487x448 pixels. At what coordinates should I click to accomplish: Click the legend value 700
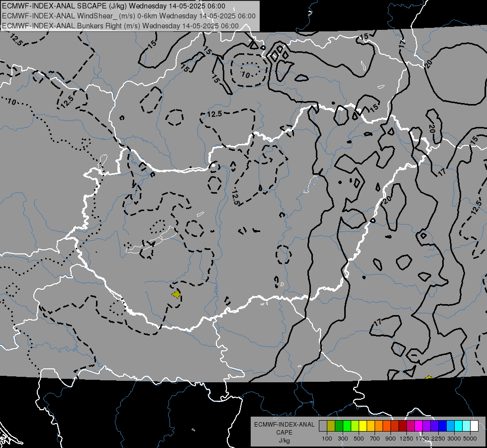click(375, 439)
